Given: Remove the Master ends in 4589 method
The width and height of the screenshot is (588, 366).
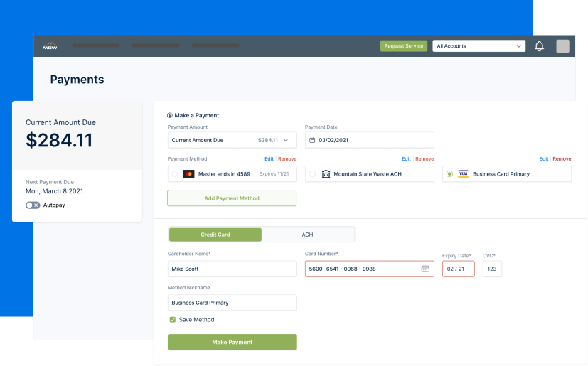Looking at the screenshot, I should (x=287, y=159).
